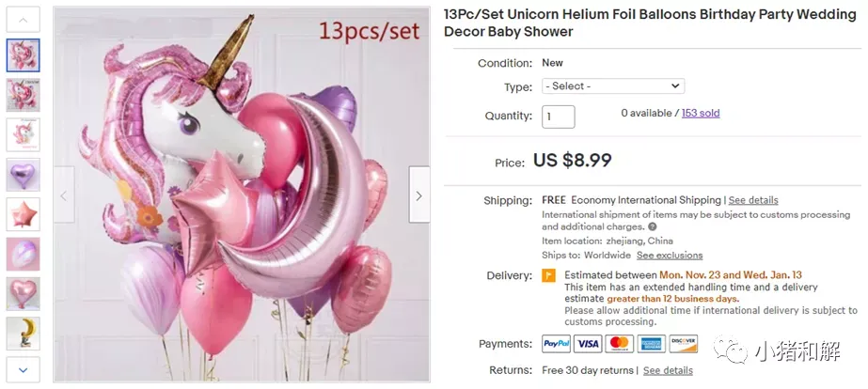Collapse thumbnail list with up chevron
868x389 pixels.
click(24, 20)
